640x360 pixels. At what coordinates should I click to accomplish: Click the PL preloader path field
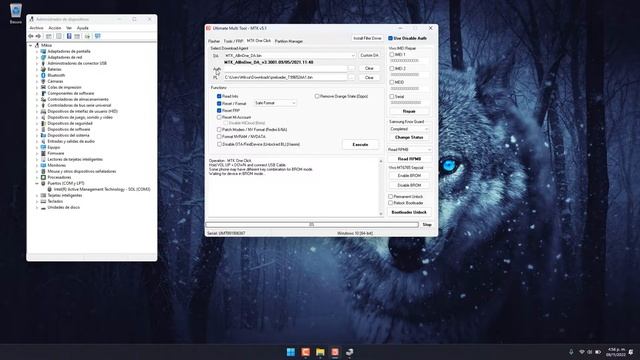tap(285, 77)
